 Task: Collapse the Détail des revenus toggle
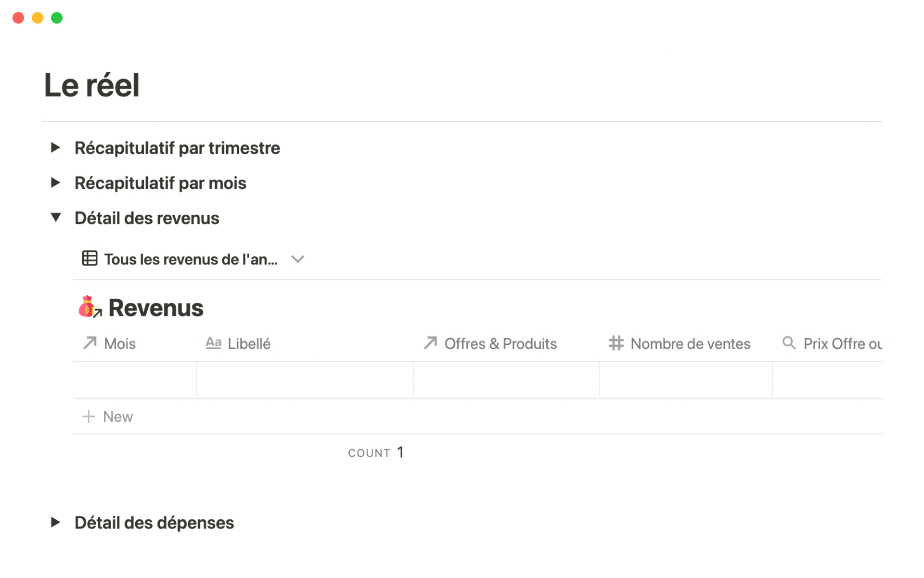(x=56, y=218)
